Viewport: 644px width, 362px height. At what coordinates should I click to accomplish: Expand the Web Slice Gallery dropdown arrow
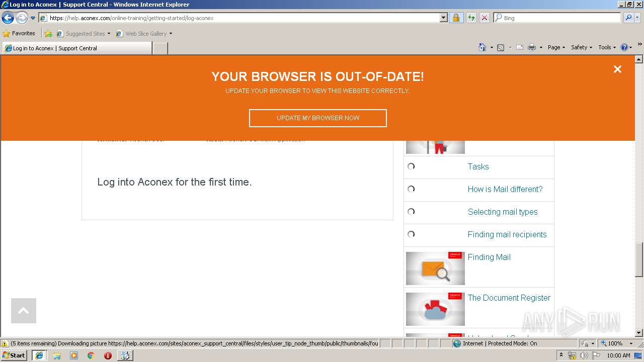(171, 34)
